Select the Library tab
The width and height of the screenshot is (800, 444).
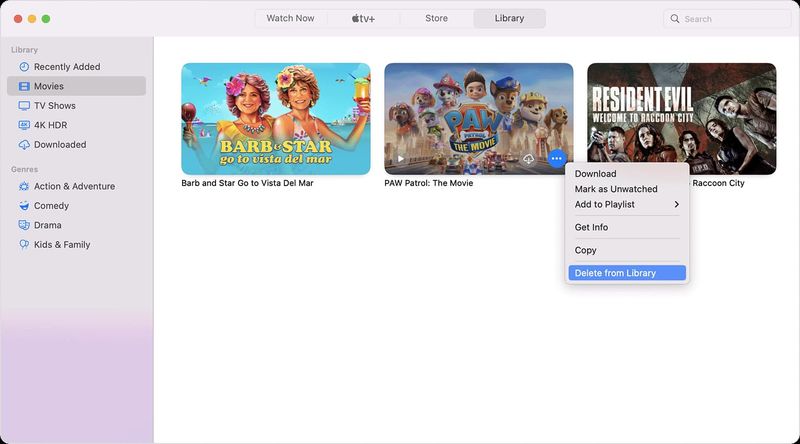pos(509,18)
